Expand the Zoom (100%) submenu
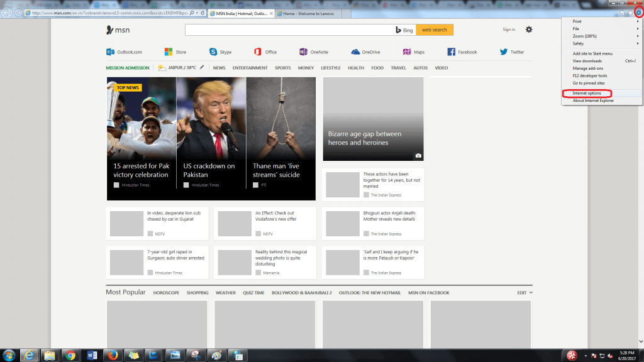 point(602,36)
